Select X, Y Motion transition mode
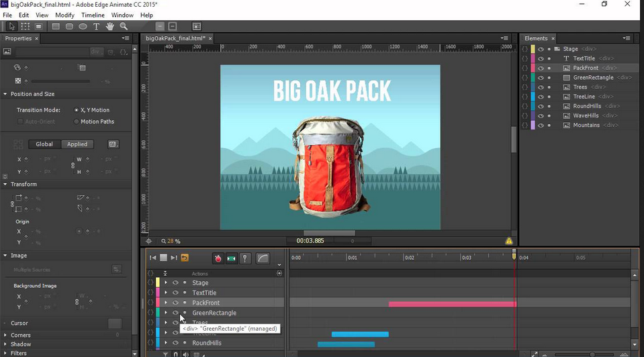This screenshot has height=357, width=644. pos(77,110)
